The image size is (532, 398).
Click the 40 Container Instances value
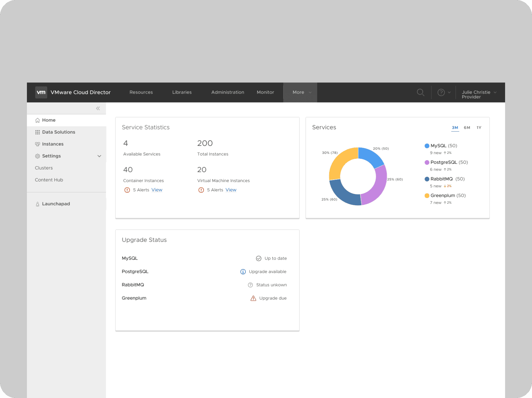pyautogui.click(x=128, y=170)
